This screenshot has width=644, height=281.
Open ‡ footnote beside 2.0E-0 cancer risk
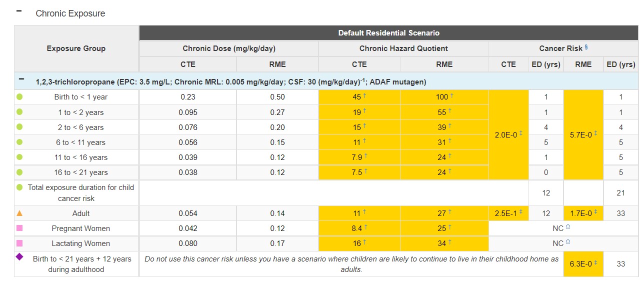pyautogui.click(x=520, y=132)
